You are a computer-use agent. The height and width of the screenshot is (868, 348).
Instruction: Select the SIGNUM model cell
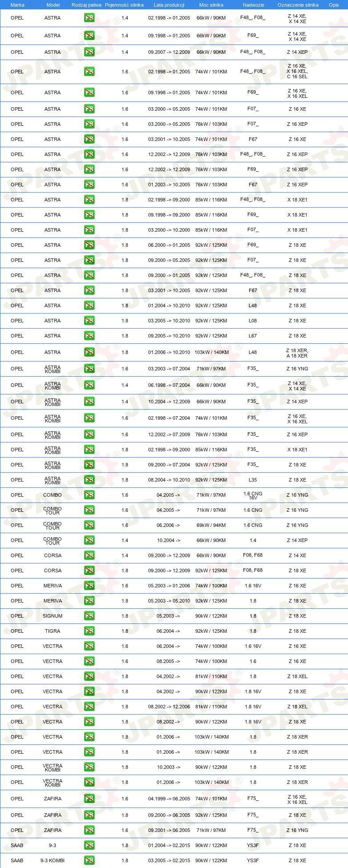pos(53,616)
